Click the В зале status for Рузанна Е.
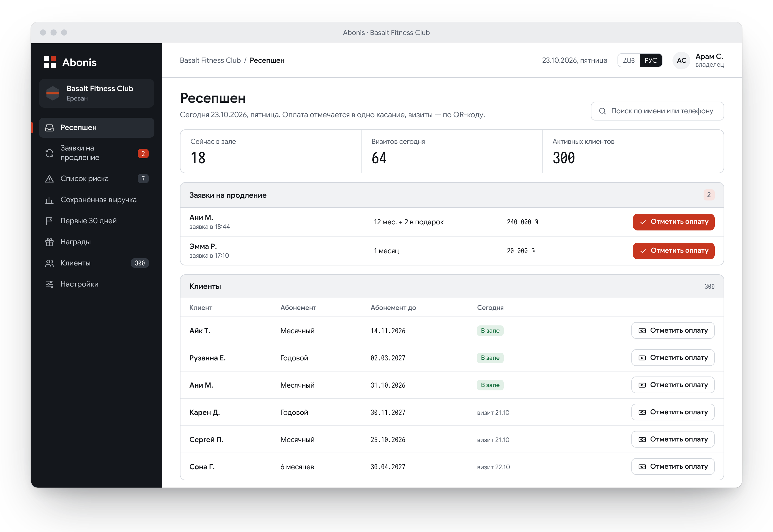773x532 pixels. (x=490, y=358)
